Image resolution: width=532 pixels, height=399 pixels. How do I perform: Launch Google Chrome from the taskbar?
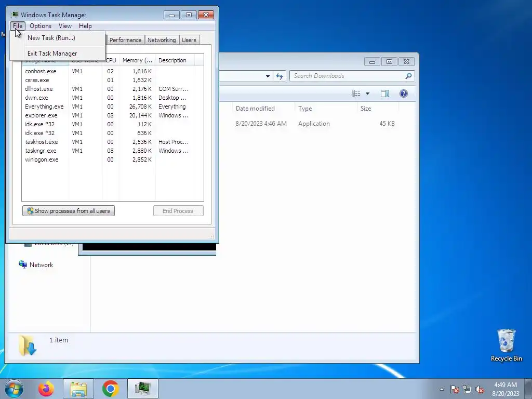(x=110, y=389)
